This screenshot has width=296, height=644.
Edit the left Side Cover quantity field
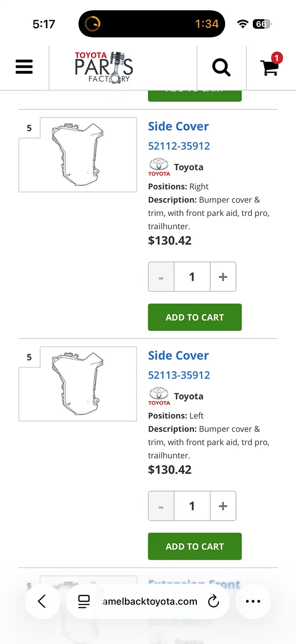click(192, 506)
